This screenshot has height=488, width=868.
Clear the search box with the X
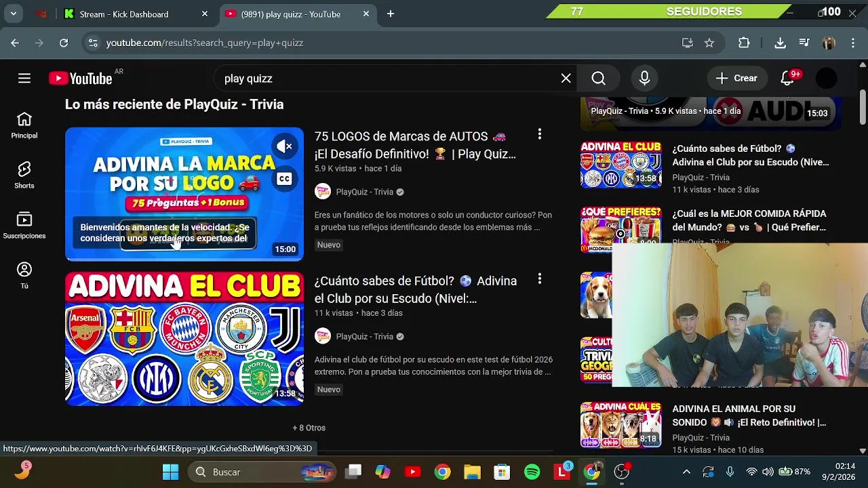click(x=566, y=79)
